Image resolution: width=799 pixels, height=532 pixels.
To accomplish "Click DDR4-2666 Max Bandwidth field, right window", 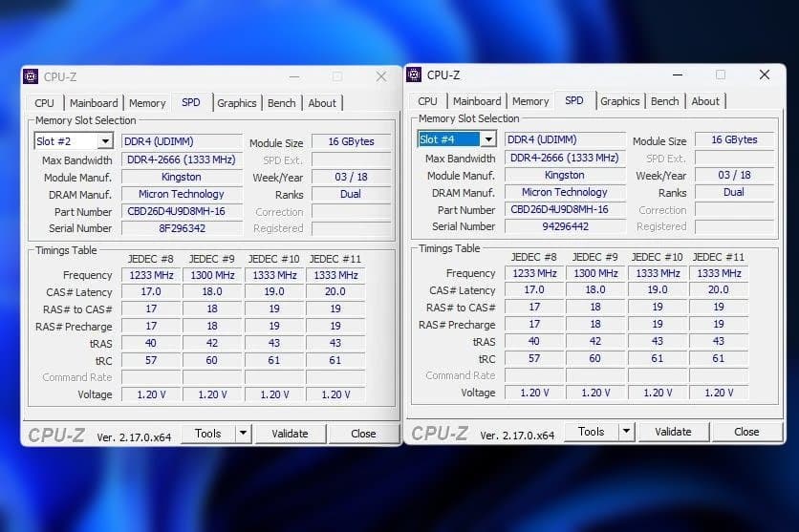I will [565, 158].
